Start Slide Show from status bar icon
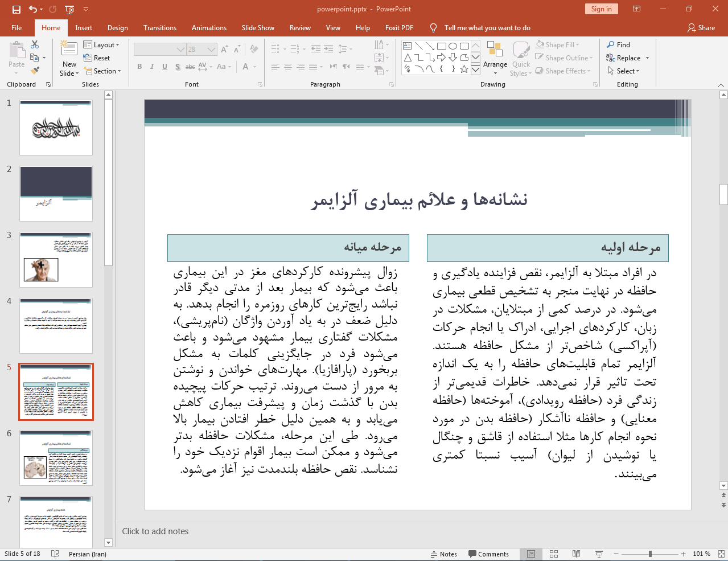Image resolution: width=728 pixels, height=561 pixels. 599,554
